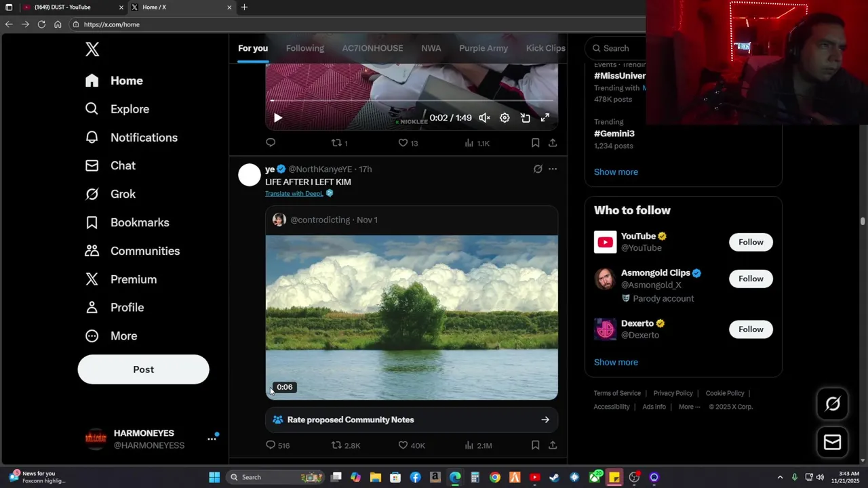Play the top video
Screen dimensions: 868x488
coord(277,118)
